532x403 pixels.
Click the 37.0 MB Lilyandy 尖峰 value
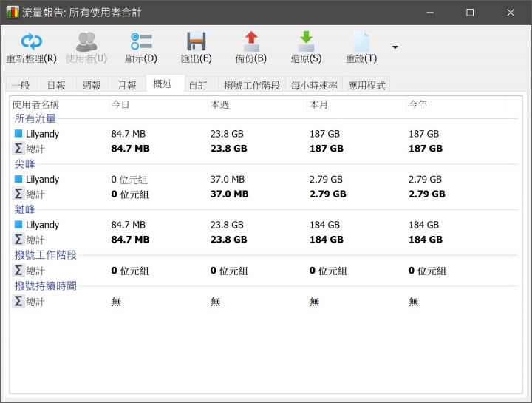[x=228, y=179]
